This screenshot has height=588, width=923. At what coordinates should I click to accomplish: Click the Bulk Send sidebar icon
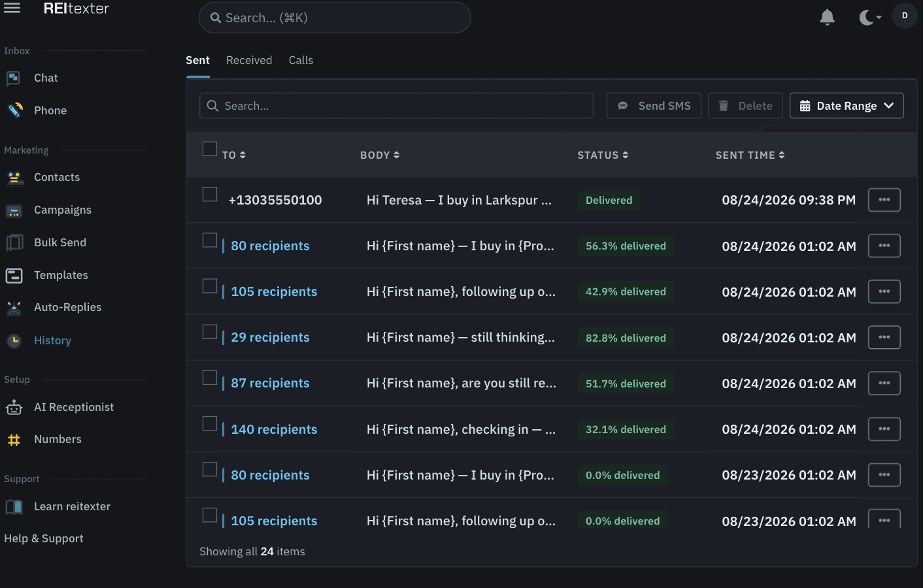click(14, 242)
